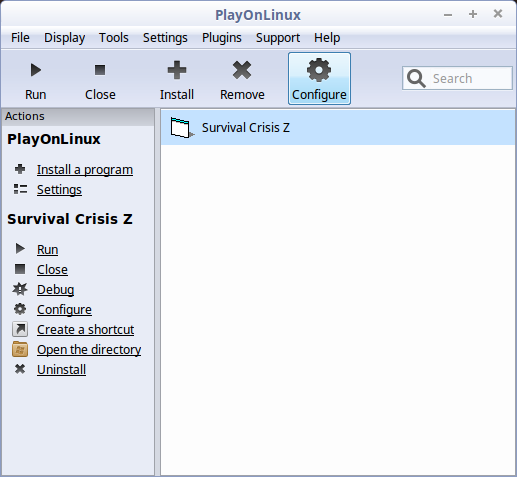Focus the Search input field
Image resolution: width=517 pixels, height=477 pixels.
[457, 78]
